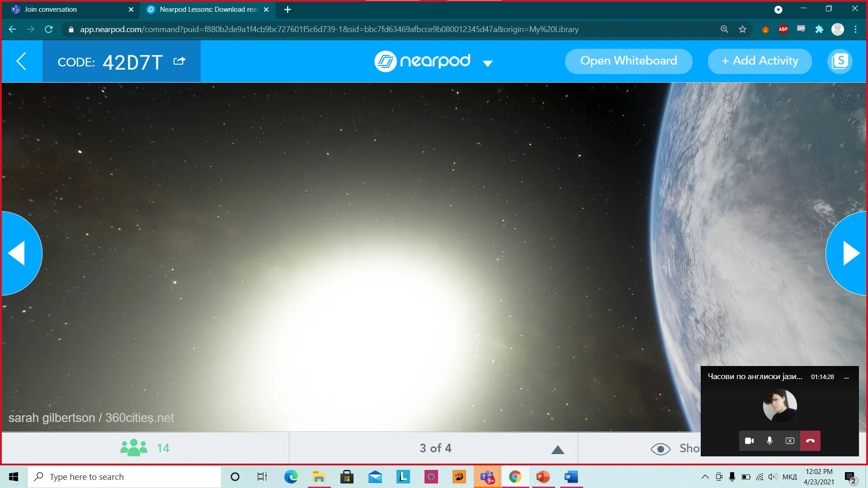Open a new browser tab
The height and width of the screenshot is (488, 868).
click(x=288, y=9)
